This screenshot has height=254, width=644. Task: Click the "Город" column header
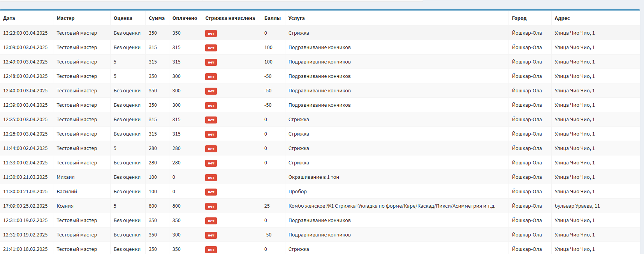click(519, 18)
